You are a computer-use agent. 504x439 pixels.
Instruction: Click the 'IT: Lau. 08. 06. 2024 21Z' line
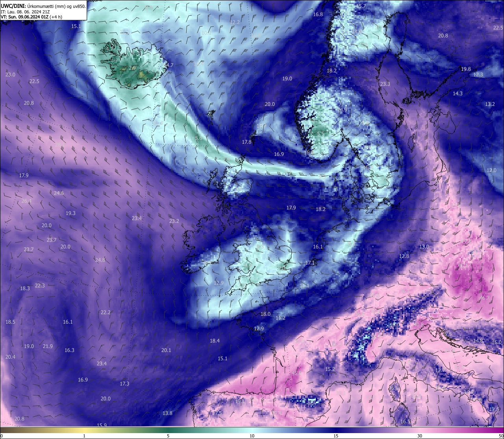click(25, 11)
